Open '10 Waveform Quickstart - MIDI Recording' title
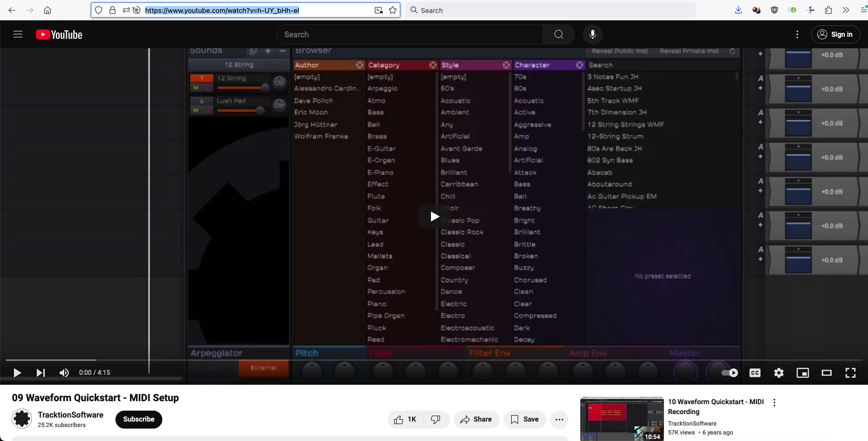 click(716, 407)
